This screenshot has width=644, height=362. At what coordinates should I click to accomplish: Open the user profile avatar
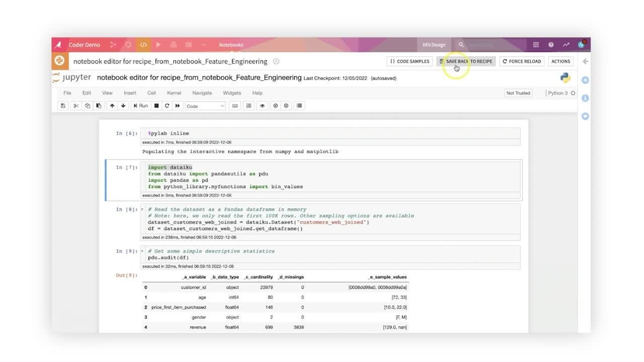click(581, 45)
